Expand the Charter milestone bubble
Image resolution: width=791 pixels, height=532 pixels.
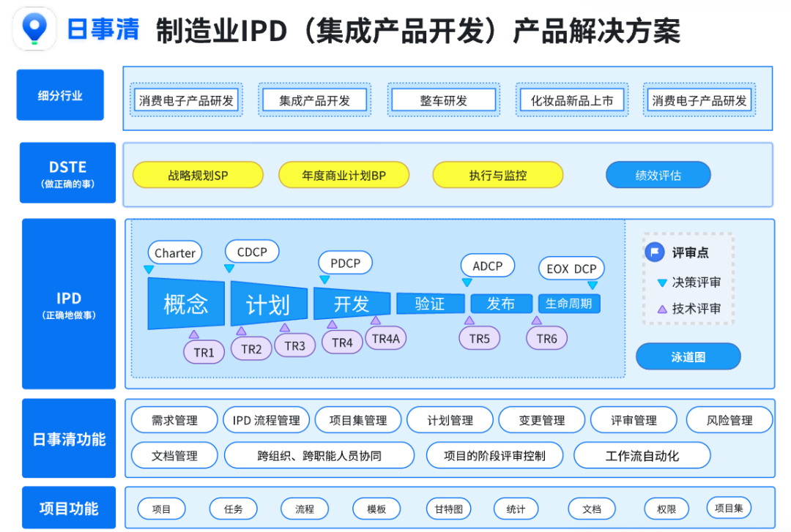[x=174, y=253]
